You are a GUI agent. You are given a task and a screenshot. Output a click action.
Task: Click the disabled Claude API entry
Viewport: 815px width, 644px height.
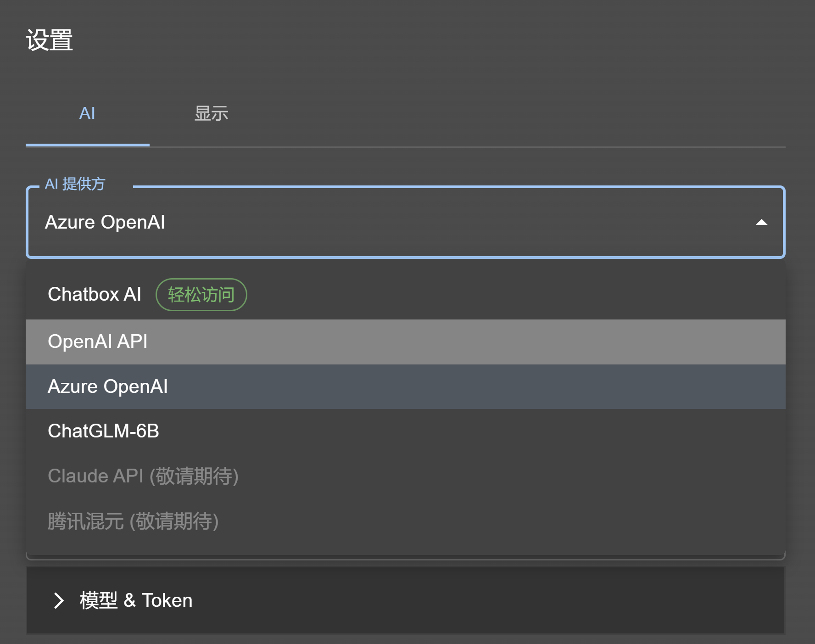(143, 476)
